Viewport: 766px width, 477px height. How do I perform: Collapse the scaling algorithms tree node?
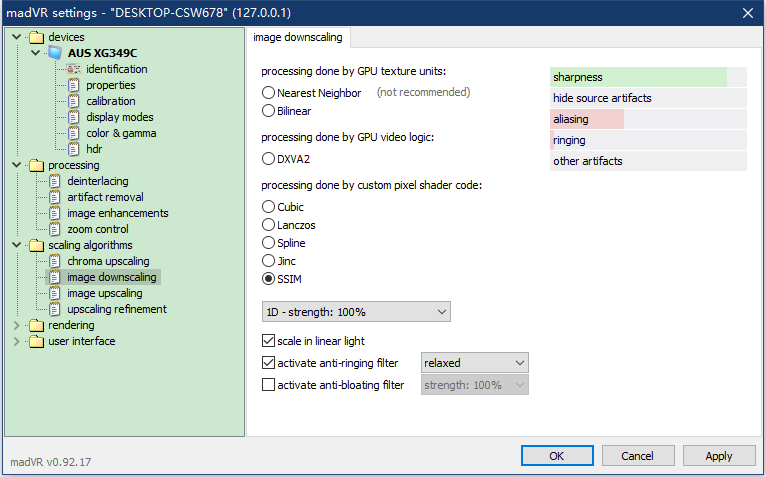[x=17, y=245]
